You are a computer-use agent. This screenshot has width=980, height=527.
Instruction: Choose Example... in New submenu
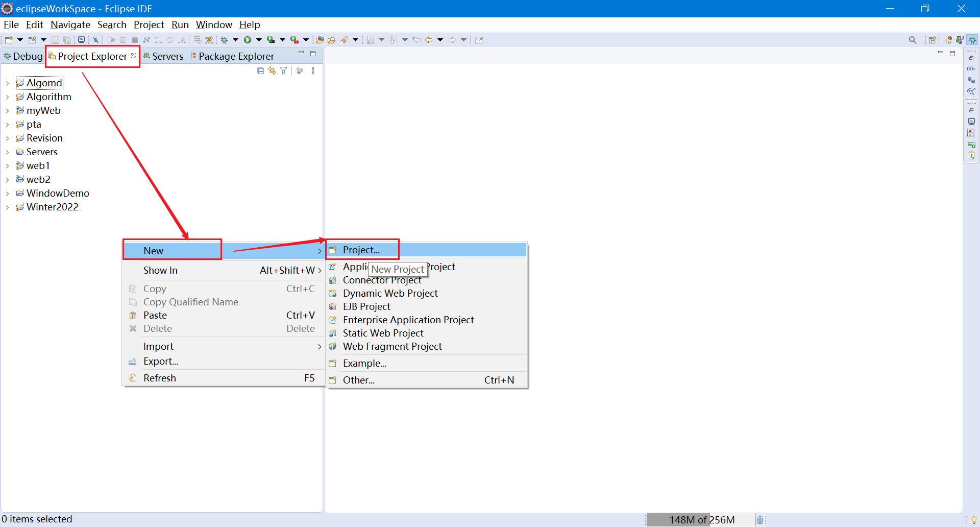[x=427, y=363]
